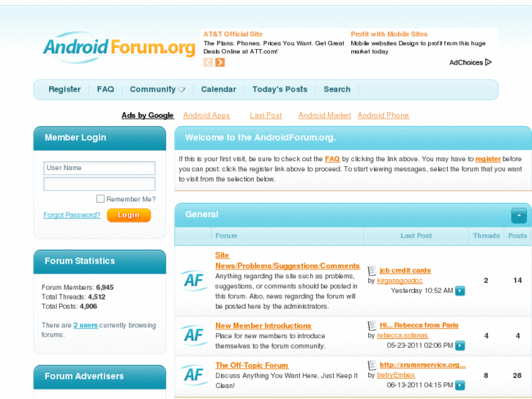This screenshot has width=532, height=399.
Task: Open AF icon for New Member Introductions
Action: [x=194, y=335]
